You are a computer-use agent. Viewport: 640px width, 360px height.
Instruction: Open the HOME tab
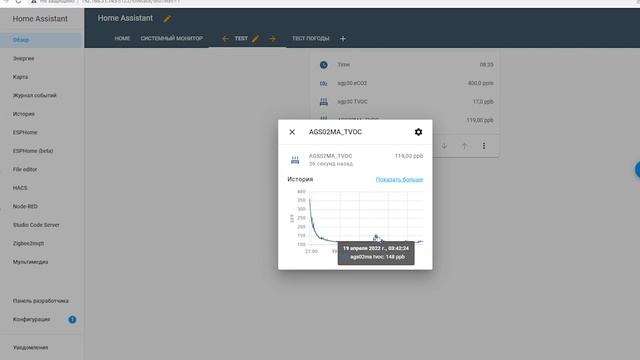click(x=122, y=38)
